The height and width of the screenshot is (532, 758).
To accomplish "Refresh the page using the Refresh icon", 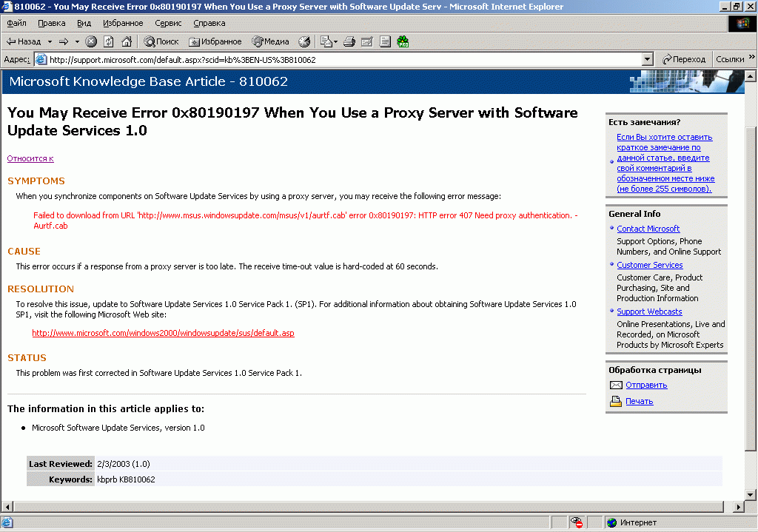I will pos(109,41).
